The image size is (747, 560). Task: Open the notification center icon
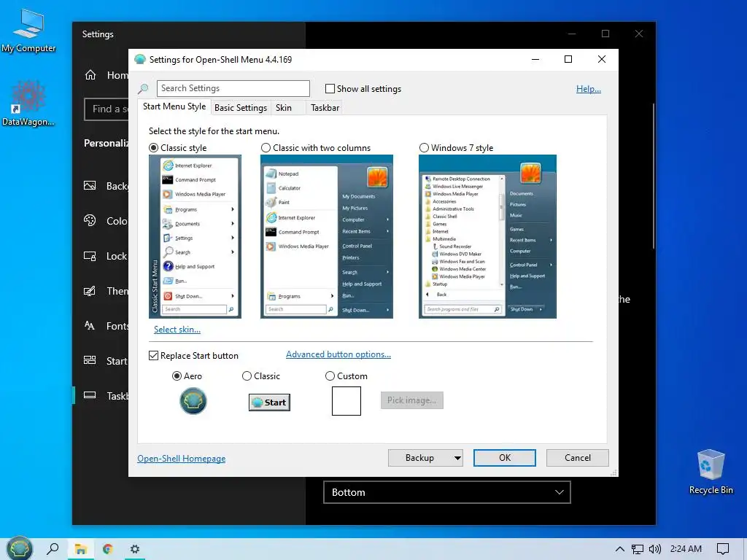[x=723, y=549]
